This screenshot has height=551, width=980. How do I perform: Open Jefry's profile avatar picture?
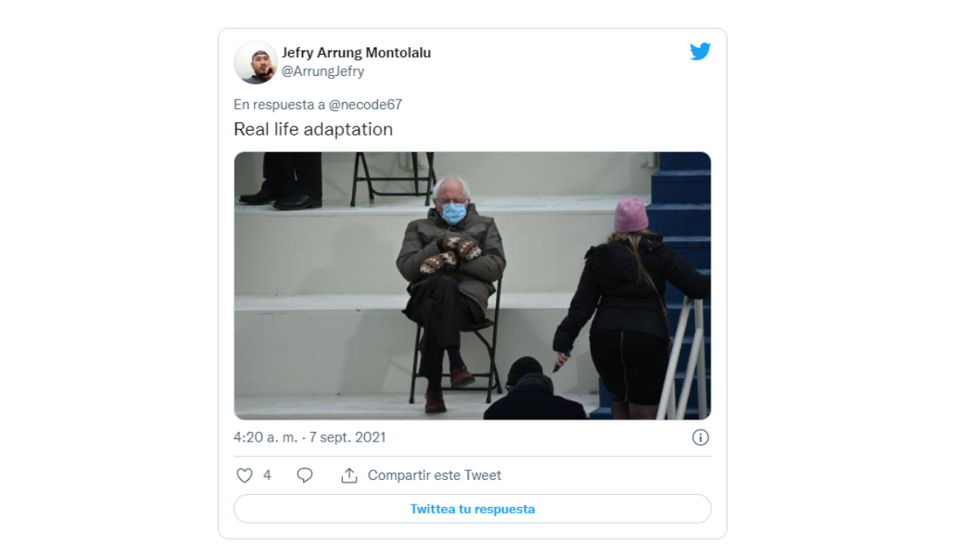(256, 62)
